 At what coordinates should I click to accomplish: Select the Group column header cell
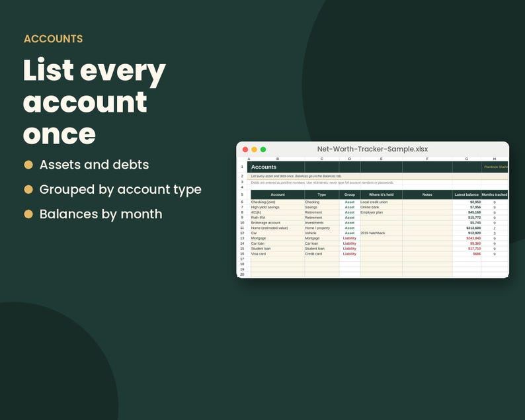[x=350, y=194]
